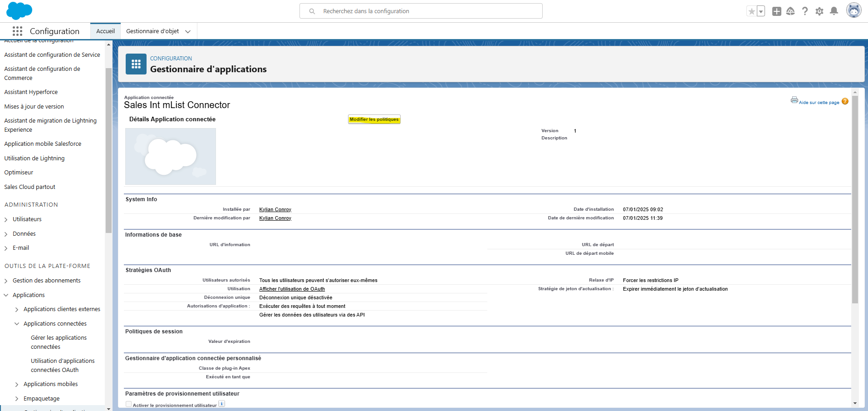Collapse Applications connectées node
This screenshot has height=411, width=868.
tap(17, 324)
